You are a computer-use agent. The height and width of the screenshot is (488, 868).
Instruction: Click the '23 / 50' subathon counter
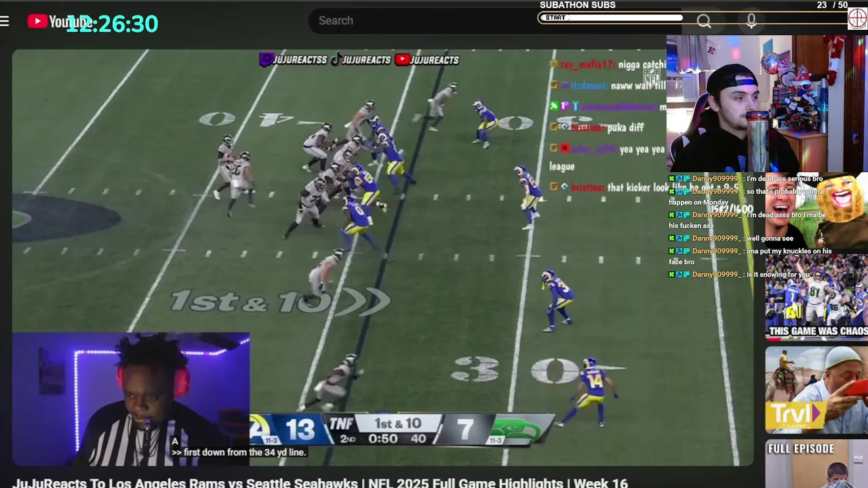832,5
